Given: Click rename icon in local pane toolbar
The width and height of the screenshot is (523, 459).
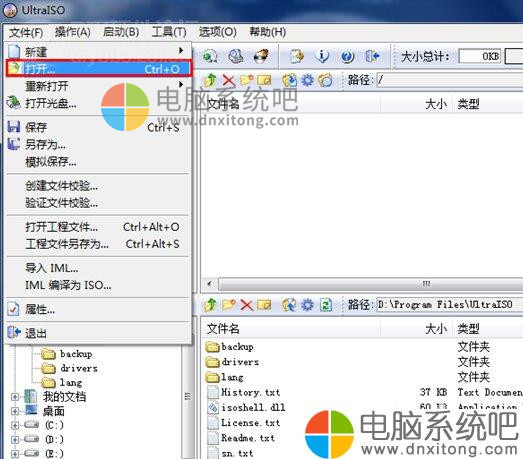Looking at the screenshot, I should click(x=264, y=305).
